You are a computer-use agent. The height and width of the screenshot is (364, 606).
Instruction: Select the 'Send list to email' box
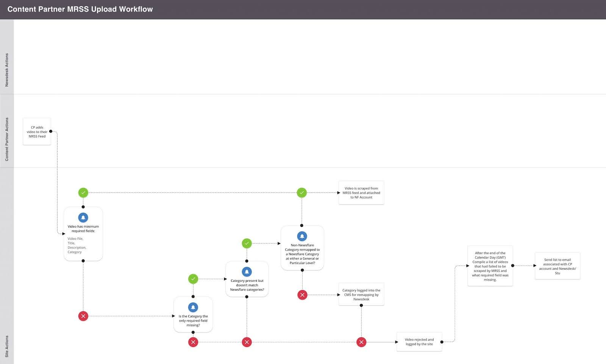coord(558,266)
